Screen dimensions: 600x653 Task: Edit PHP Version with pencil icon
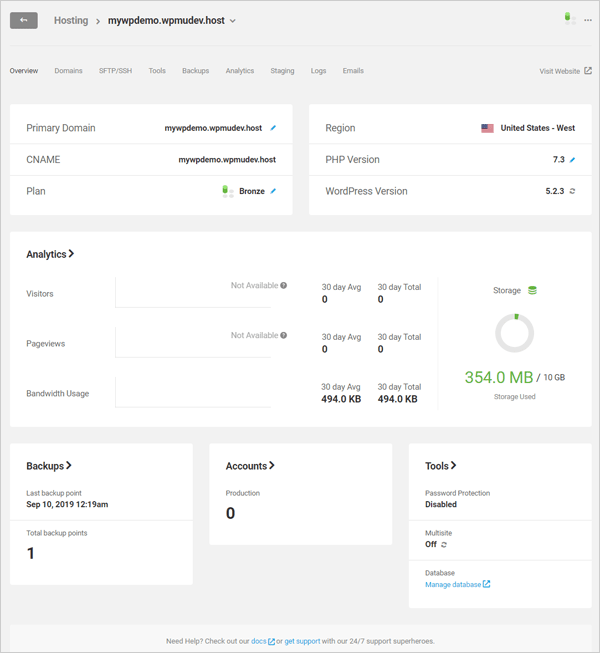click(573, 160)
